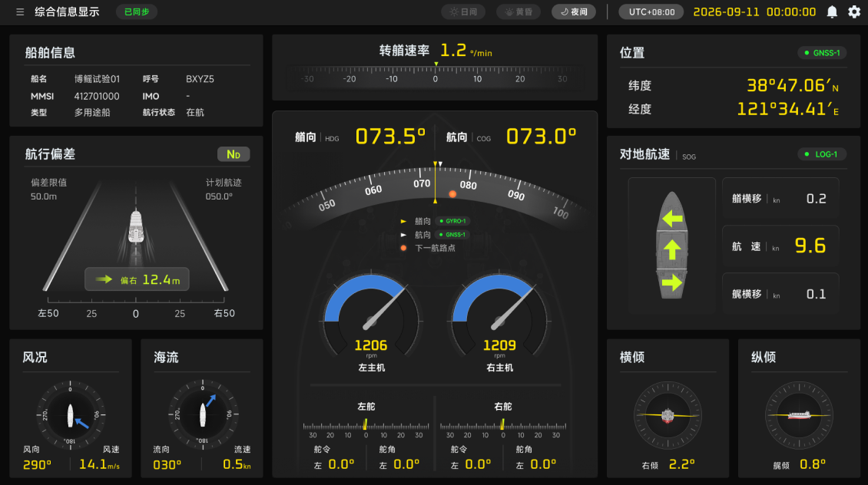Click the ship icon in the 航行偏差 lane view
Screen dimensions: 868x485
point(136,226)
